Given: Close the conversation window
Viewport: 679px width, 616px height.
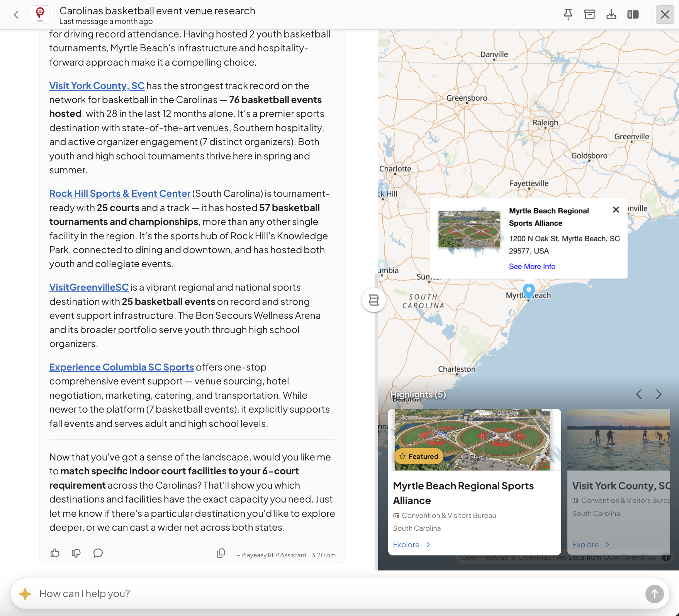Looking at the screenshot, I should coord(665,15).
